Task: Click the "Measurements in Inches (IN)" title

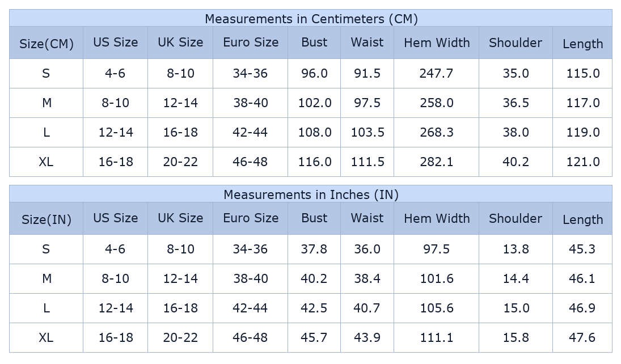Action: [311, 194]
